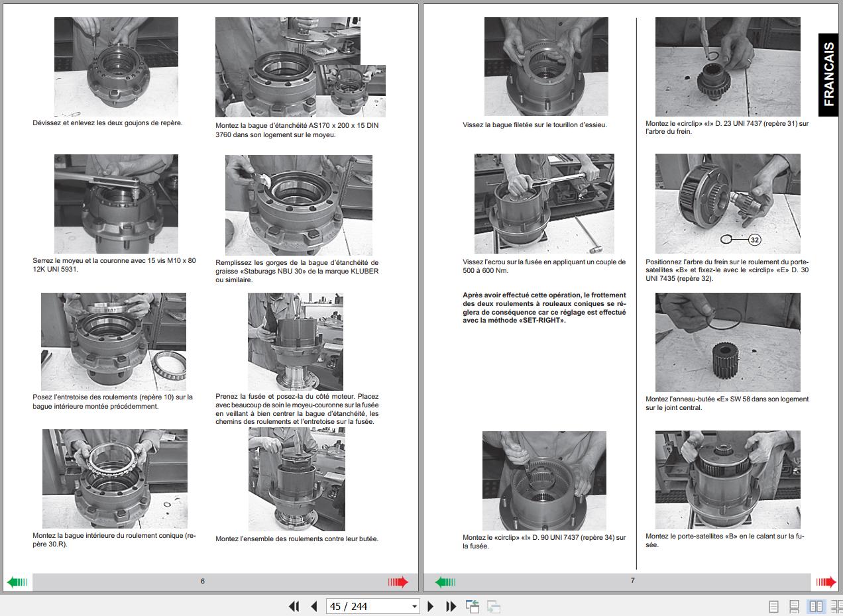Click the green left arrow on page 6

coord(17,582)
